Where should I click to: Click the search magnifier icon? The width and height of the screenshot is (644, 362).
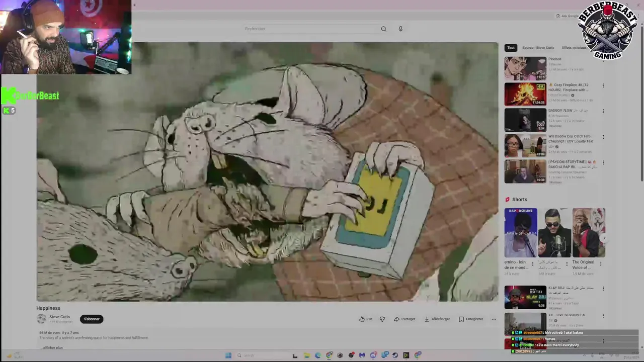pyautogui.click(x=383, y=29)
